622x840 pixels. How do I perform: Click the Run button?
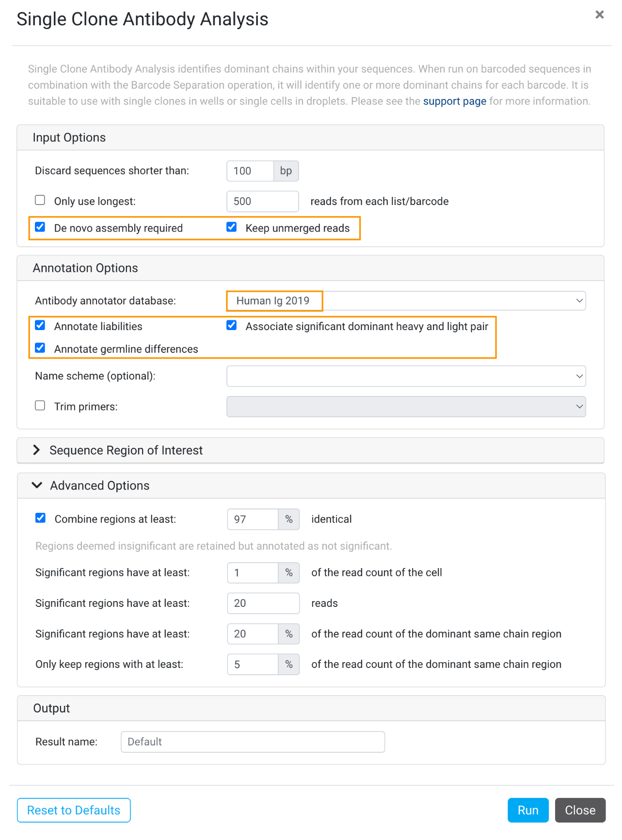point(528,810)
